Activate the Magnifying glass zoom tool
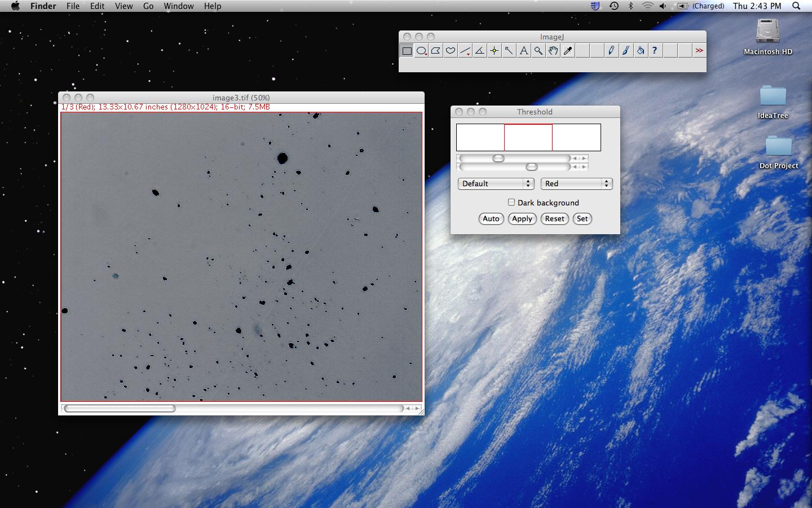Image resolution: width=812 pixels, height=508 pixels. click(x=539, y=51)
